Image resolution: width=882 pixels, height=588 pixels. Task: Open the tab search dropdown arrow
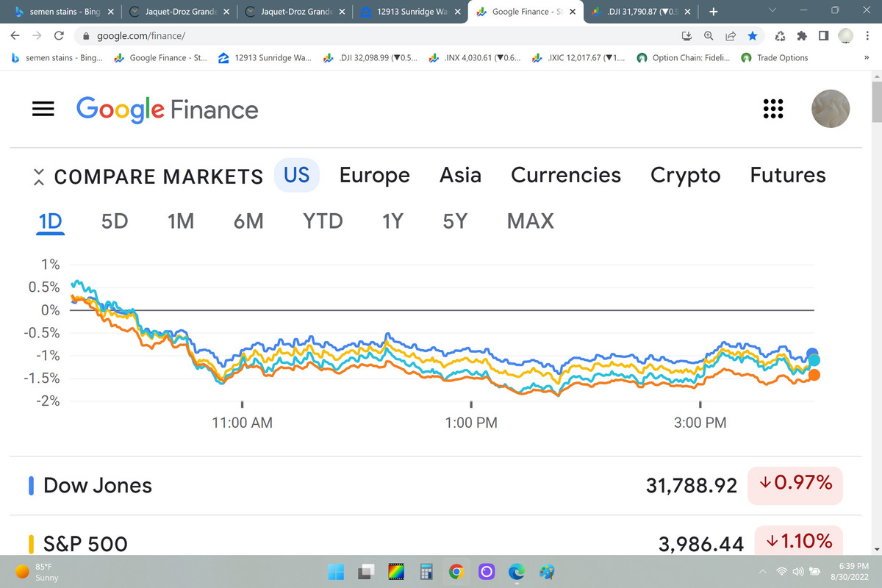[x=771, y=11]
